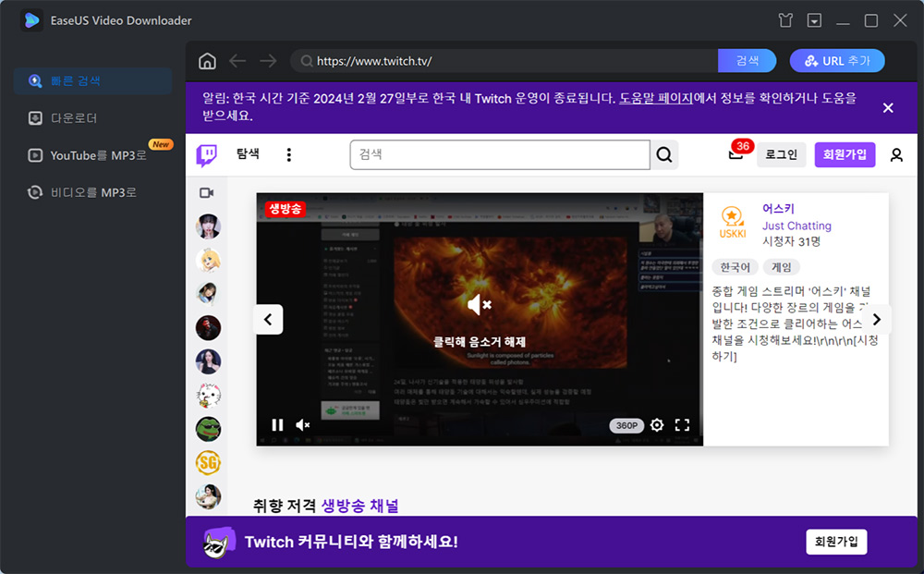This screenshot has width=924, height=574.
Task: Click the twitch.tv URL address field
Action: tap(505, 61)
